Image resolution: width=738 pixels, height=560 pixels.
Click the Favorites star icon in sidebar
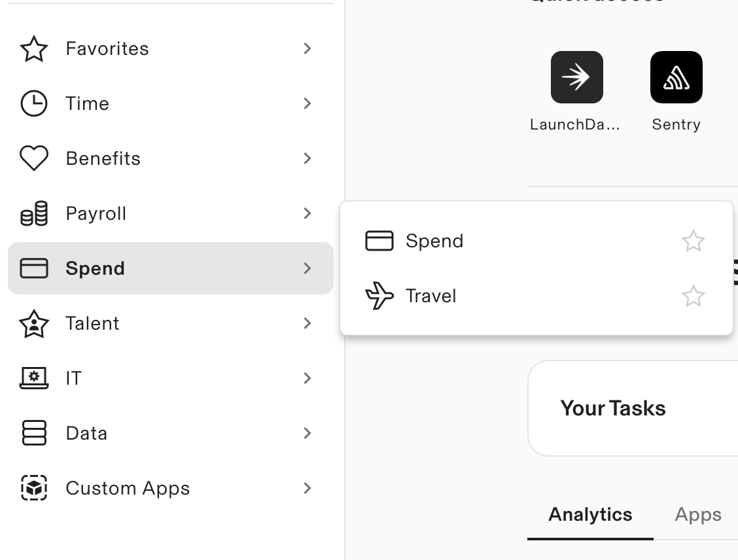click(34, 49)
